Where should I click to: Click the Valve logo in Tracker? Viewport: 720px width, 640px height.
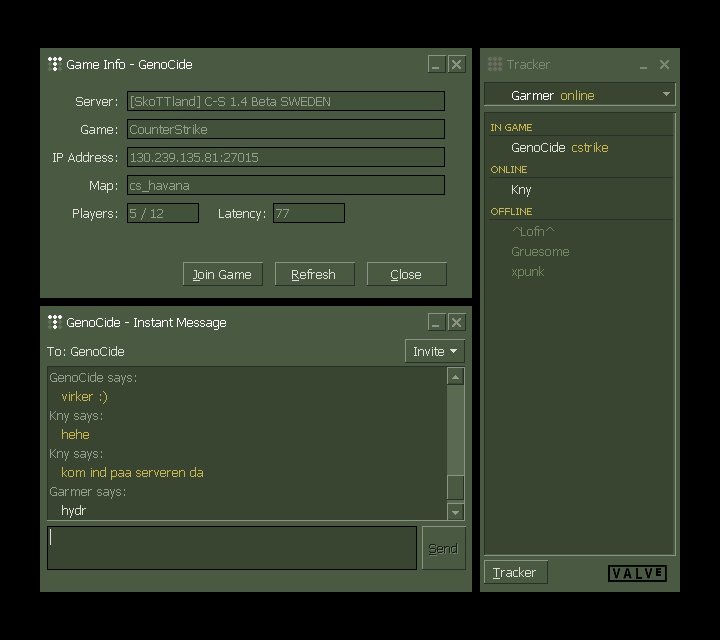pyautogui.click(x=637, y=573)
